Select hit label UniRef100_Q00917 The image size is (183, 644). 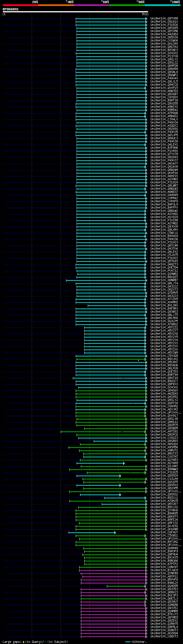coord(164,416)
